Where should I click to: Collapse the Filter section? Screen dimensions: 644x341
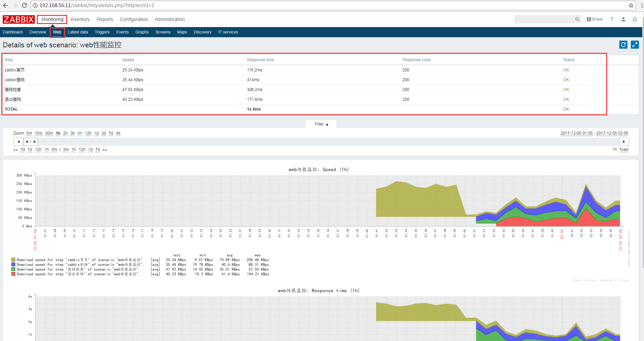321,124
